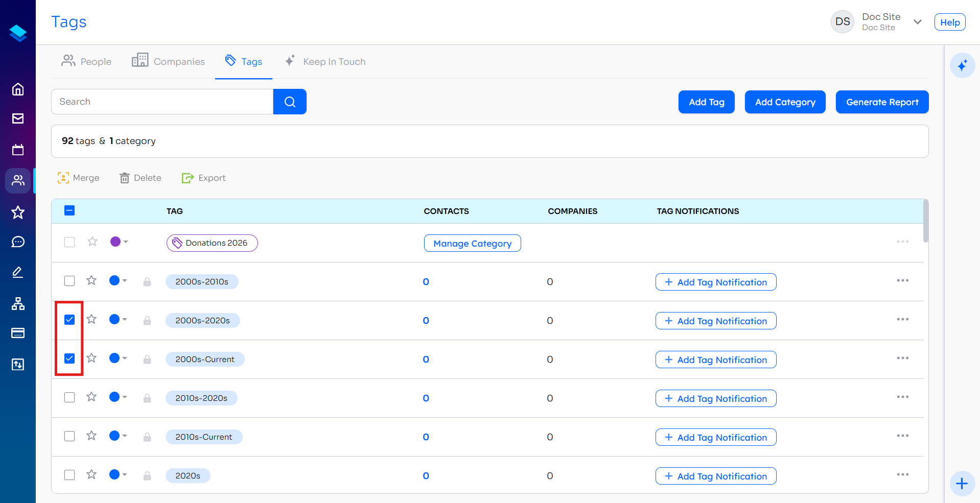Open the pencil edit icon in sidebar
Image resolution: width=980 pixels, height=503 pixels.
pos(18,272)
